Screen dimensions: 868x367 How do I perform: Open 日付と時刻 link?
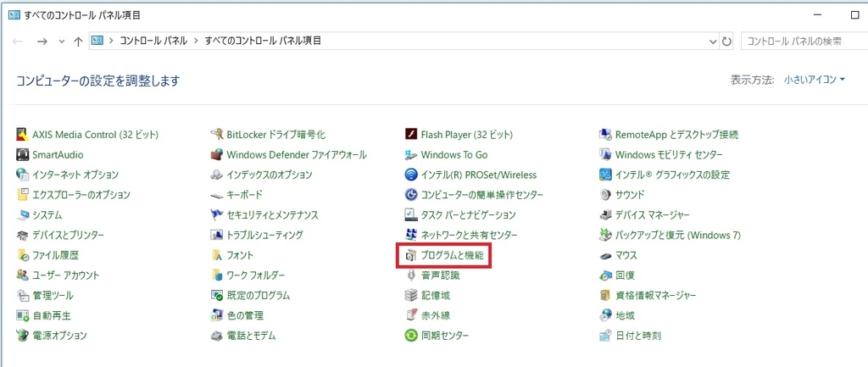tap(637, 336)
